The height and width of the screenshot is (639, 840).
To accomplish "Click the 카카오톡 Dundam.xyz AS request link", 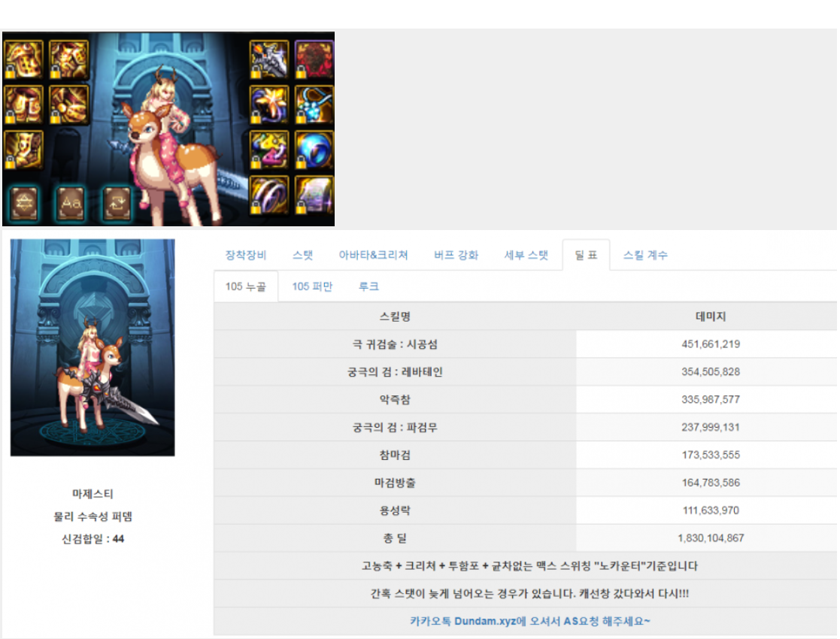I will [530, 621].
